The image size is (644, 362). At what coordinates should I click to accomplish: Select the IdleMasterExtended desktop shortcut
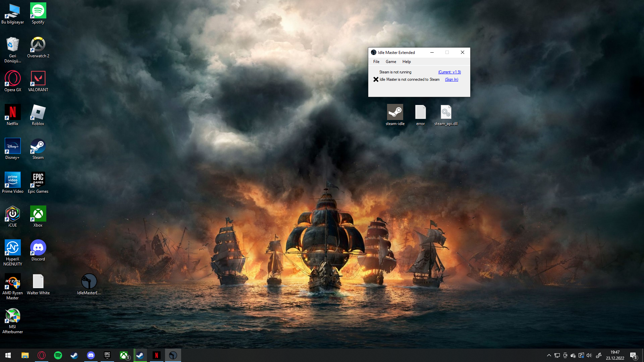click(89, 282)
